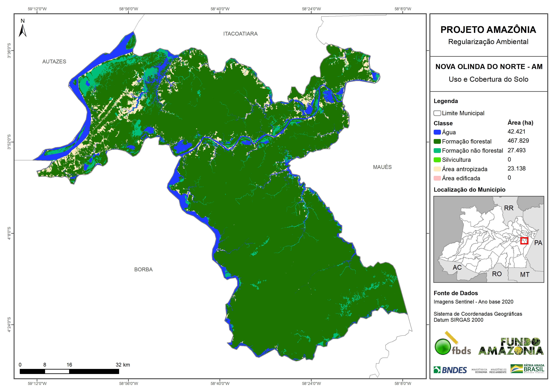Click the Área edificada pink swatch
555x392 pixels.
(x=437, y=178)
